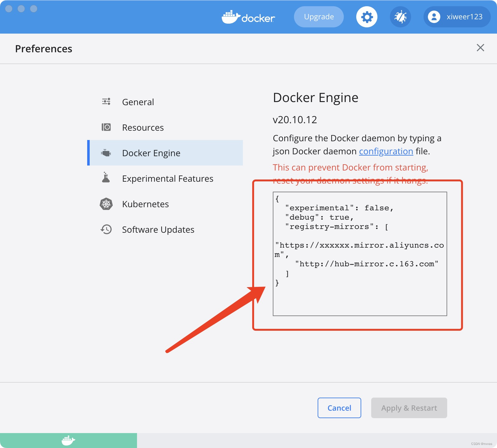Click the macOS minimize window dot
The width and height of the screenshot is (497, 448).
tap(21, 9)
